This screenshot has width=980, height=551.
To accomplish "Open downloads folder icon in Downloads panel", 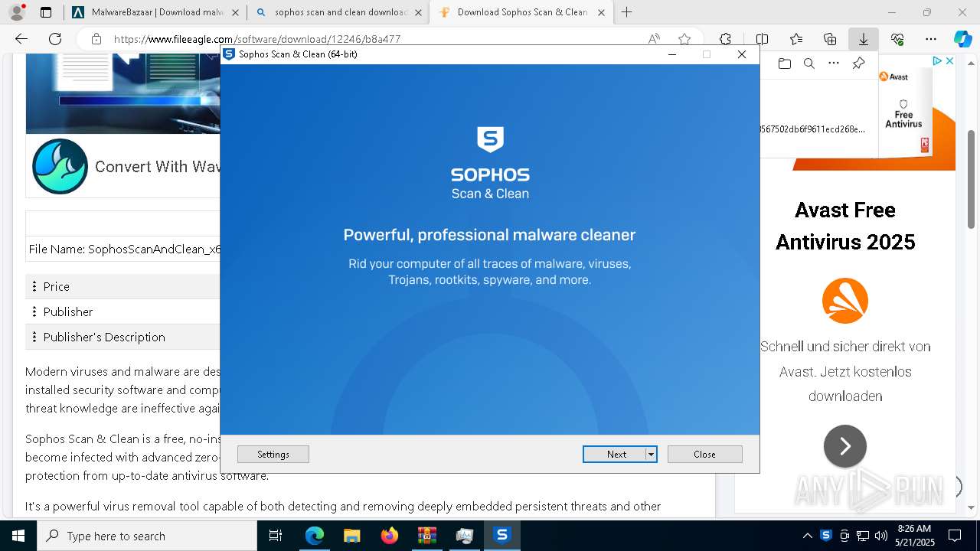I will (784, 64).
